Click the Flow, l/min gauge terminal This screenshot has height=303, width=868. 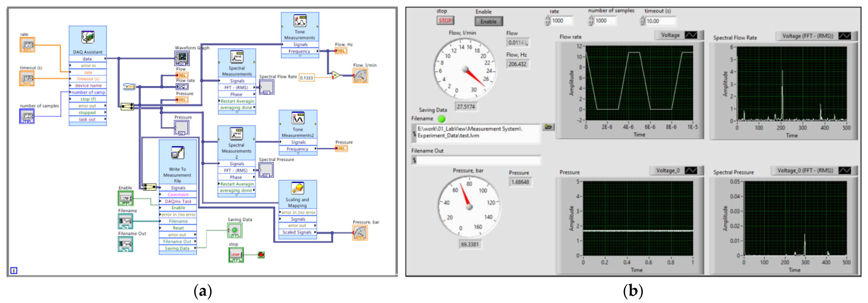click(x=360, y=76)
